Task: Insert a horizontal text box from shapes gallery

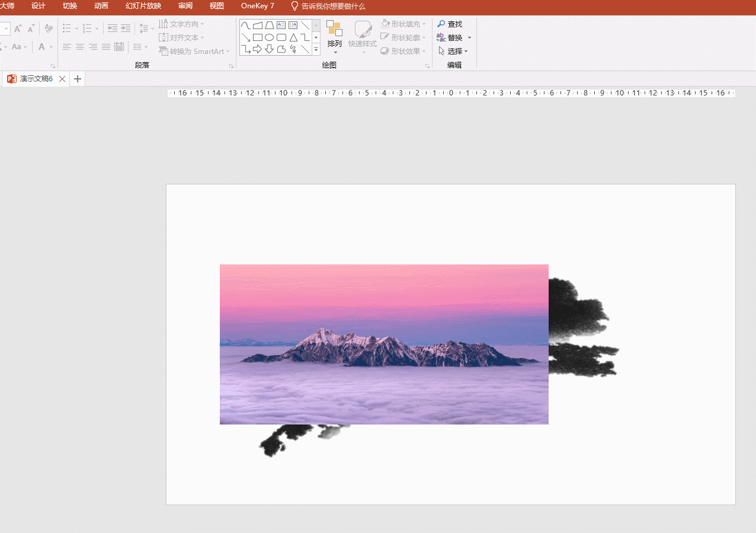Action: (281, 25)
